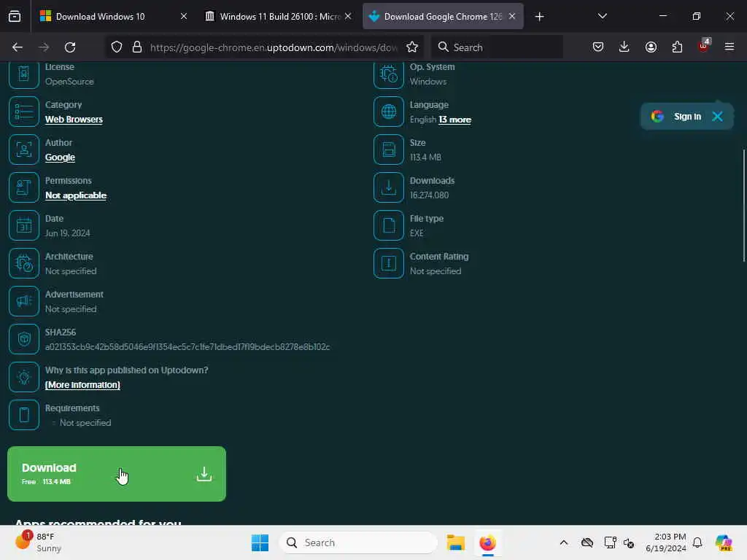Bookmark this page with the star icon

(412, 47)
